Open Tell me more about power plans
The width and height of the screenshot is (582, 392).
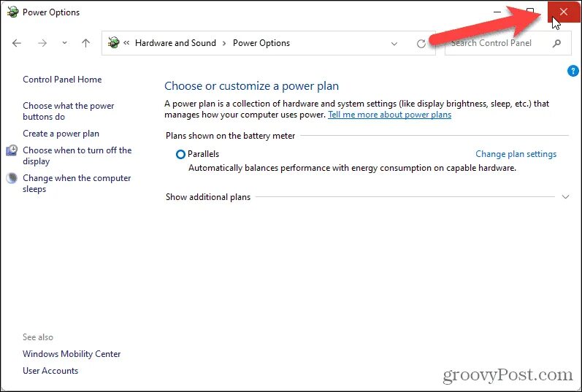click(389, 115)
